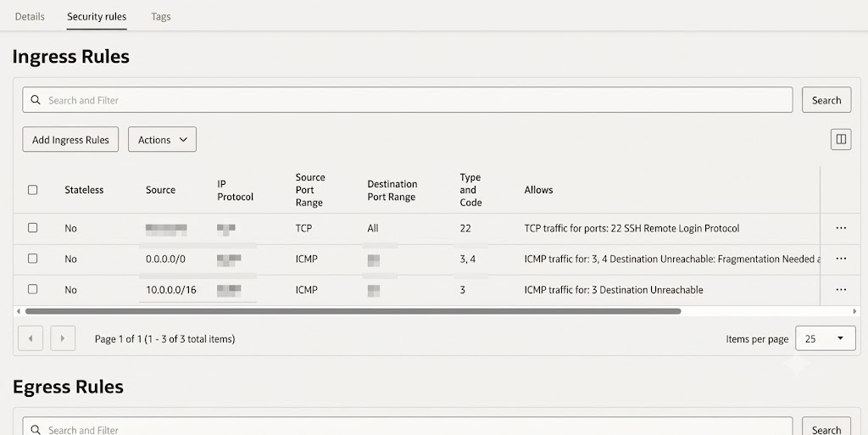This screenshot has height=435, width=868.
Task: Expand the Actions dropdown
Action: coord(162,139)
